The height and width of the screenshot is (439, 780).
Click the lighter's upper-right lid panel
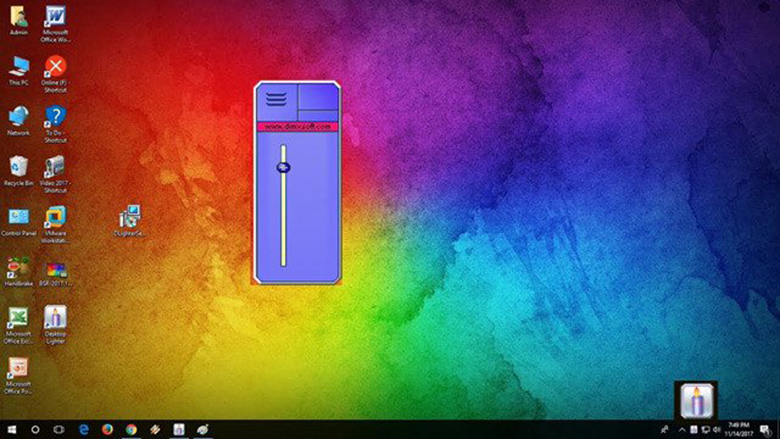[318, 96]
